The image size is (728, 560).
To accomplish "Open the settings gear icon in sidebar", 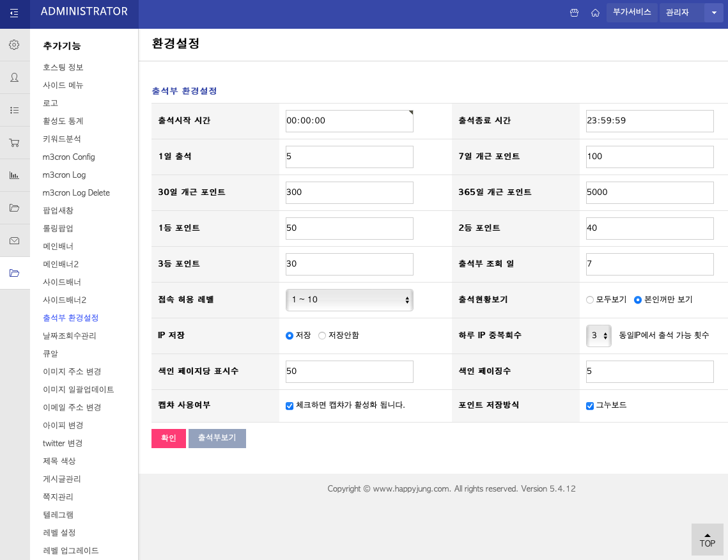I will (14, 43).
